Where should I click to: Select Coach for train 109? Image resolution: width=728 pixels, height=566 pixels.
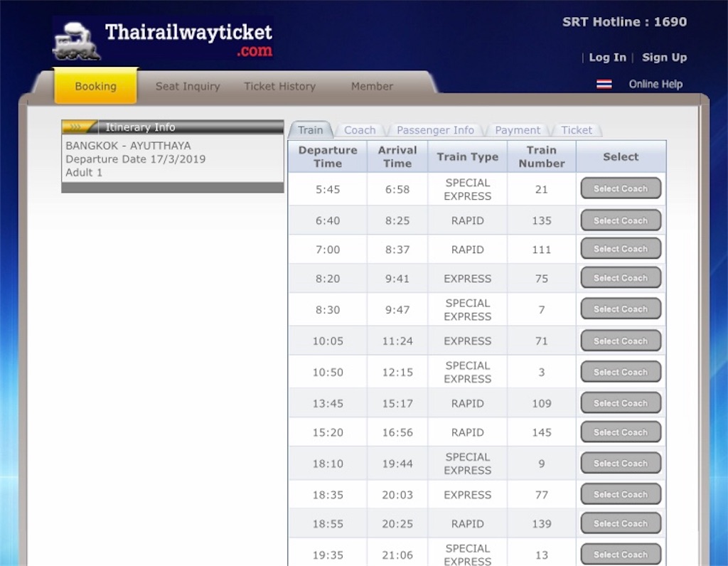[620, 403]
